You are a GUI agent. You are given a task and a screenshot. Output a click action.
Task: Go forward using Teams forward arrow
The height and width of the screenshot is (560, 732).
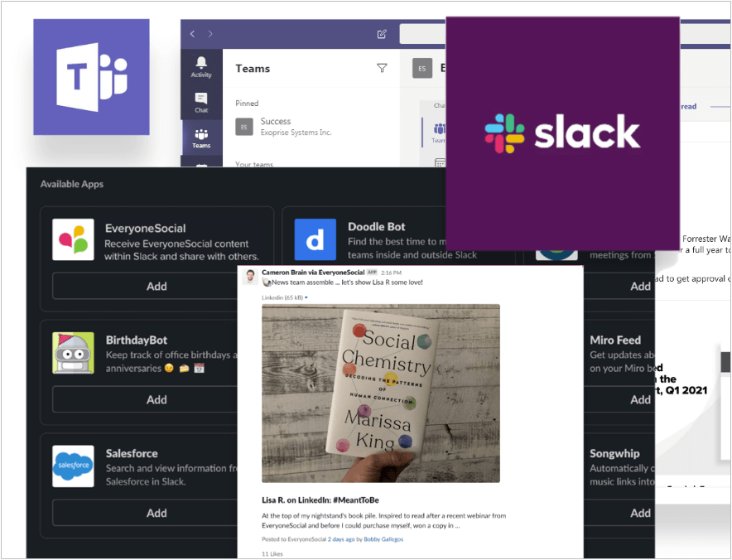[x=210, y=34]
